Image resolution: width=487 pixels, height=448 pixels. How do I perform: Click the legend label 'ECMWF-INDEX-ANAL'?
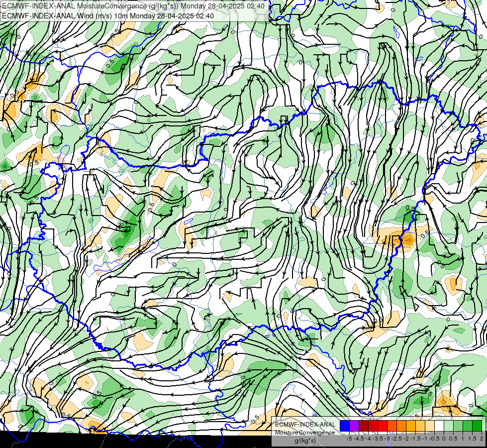coord(305,425)
